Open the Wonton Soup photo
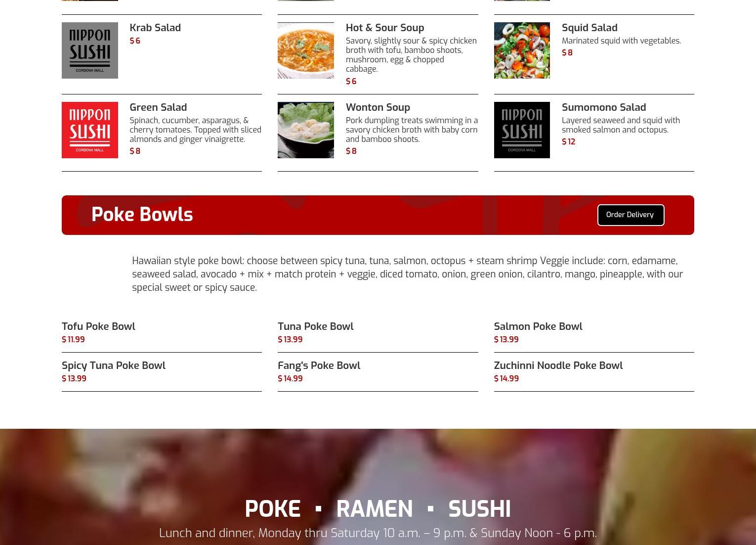 click(x=306, y=130)
